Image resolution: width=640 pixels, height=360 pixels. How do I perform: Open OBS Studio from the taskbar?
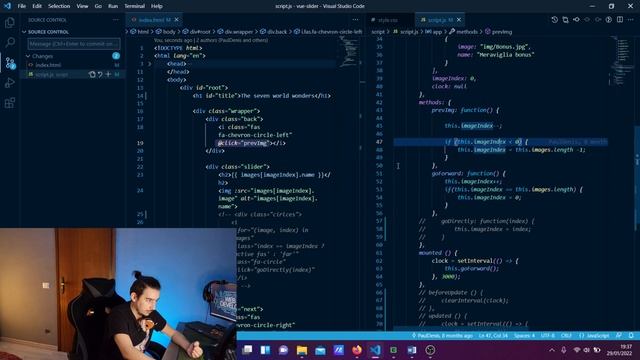430,350
